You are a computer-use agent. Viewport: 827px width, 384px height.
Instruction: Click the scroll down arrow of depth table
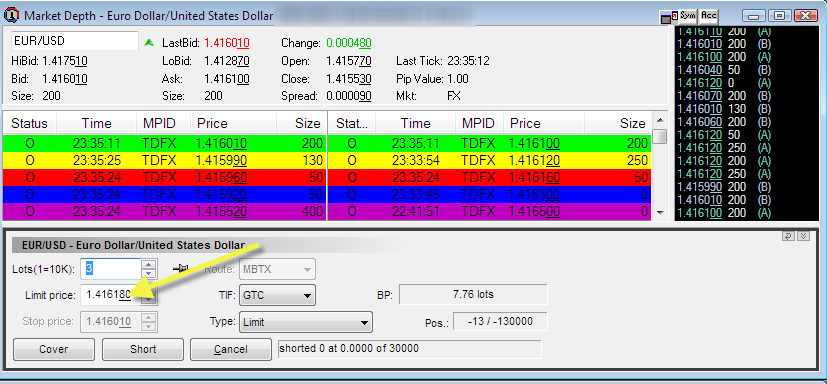(659, 213)
